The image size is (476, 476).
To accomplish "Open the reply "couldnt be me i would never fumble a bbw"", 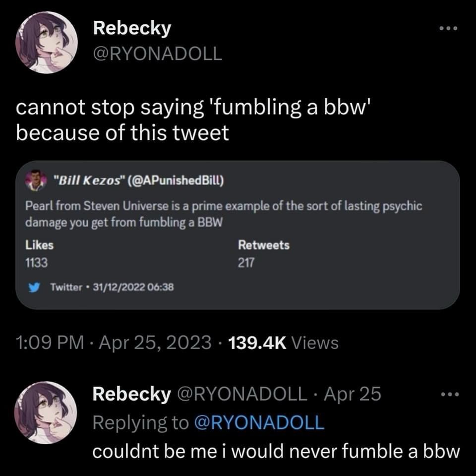I will [277, 452].
